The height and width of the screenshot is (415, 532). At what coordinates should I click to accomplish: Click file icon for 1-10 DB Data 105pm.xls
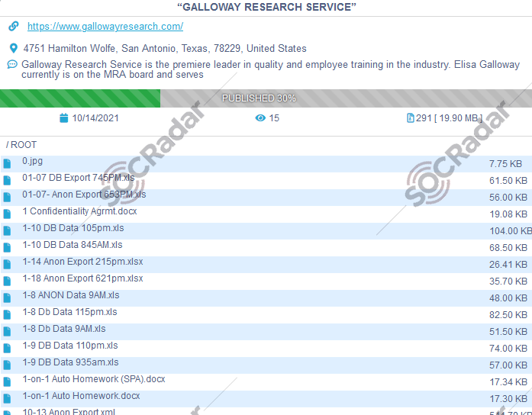pyautogui.click(x=7, y=231)
